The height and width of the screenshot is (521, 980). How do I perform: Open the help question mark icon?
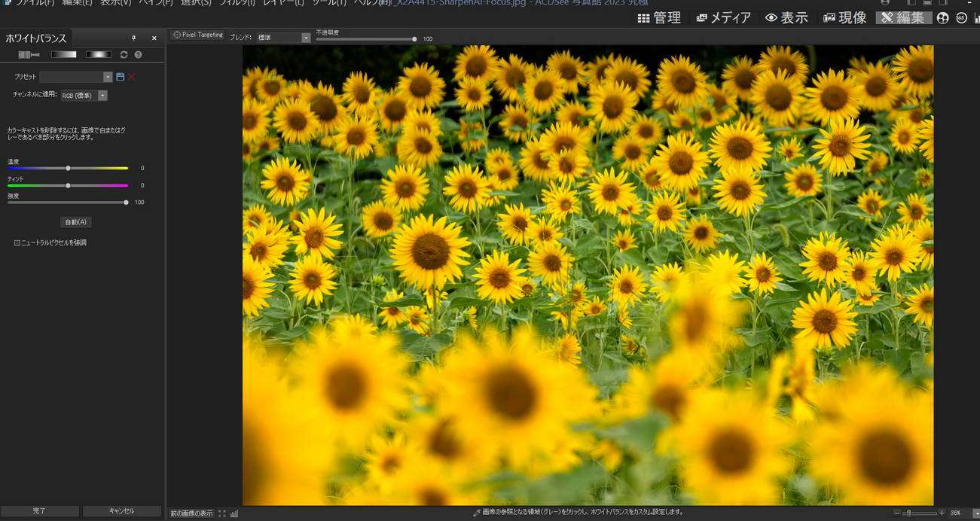[x=138, y=55]
